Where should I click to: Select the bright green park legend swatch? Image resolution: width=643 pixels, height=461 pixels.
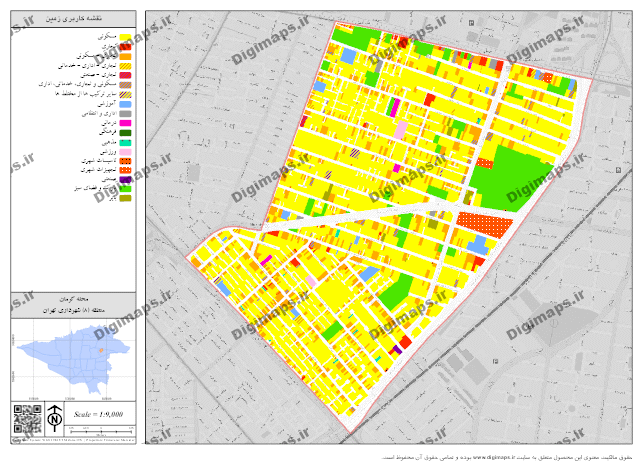coord(125,189)
